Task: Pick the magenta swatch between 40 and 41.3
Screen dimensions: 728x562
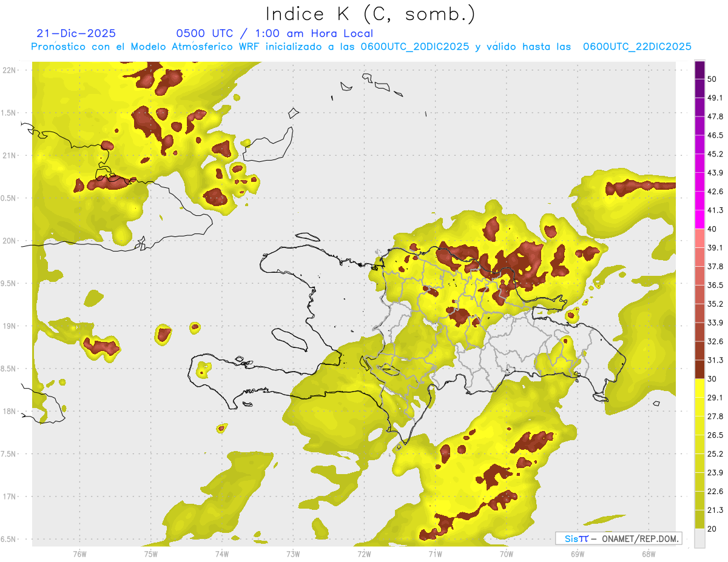Action: click(699, 219)
